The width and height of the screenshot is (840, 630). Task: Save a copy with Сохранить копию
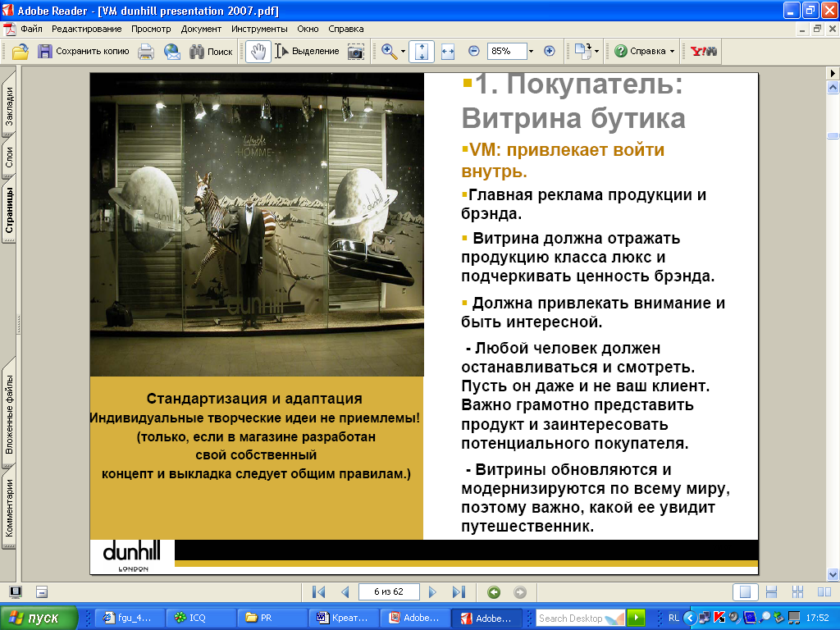(84, 52)
